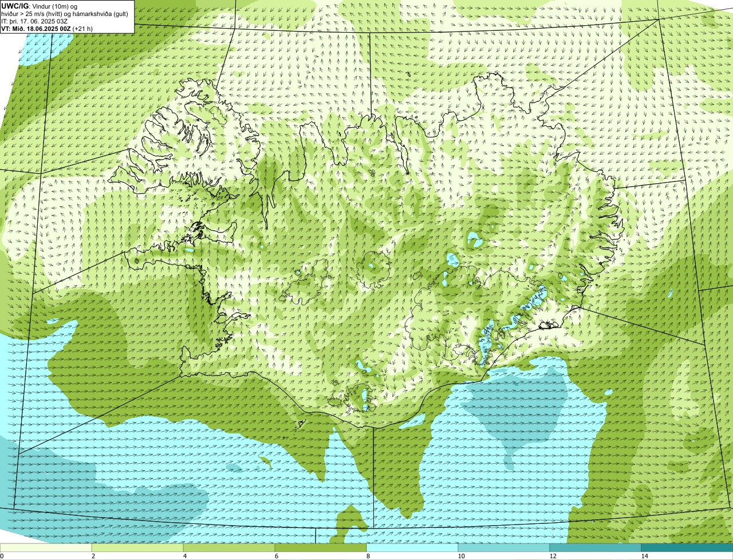The image size is (733, 560).
Task: Click the 12–14 m/s legend color swatch
Action: tap(596, 547)
